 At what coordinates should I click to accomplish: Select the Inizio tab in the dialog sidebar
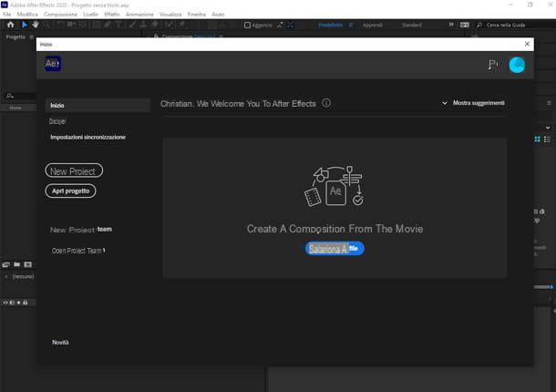pos(98,106)
